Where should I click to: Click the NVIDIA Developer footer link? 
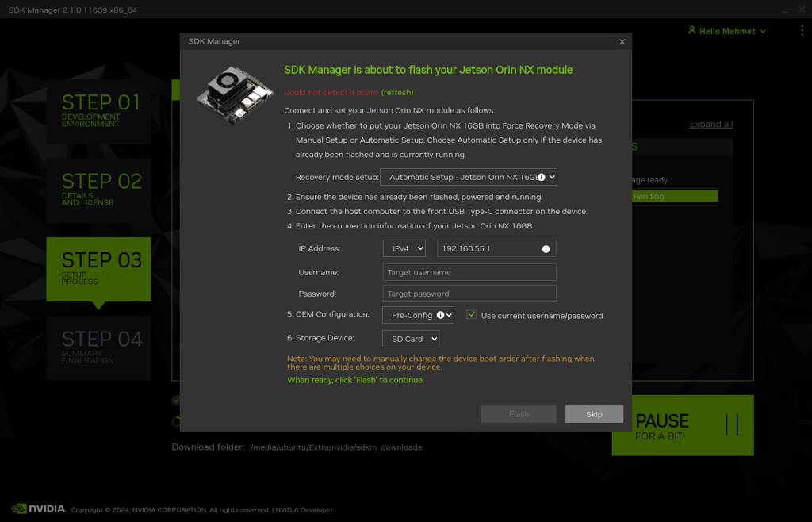(304, 509)
